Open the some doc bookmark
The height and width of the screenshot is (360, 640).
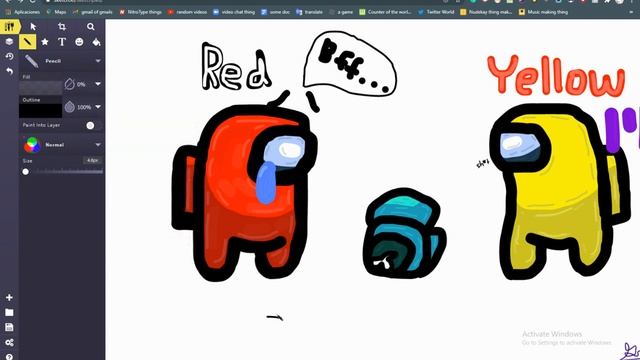[x=276, y=12]
